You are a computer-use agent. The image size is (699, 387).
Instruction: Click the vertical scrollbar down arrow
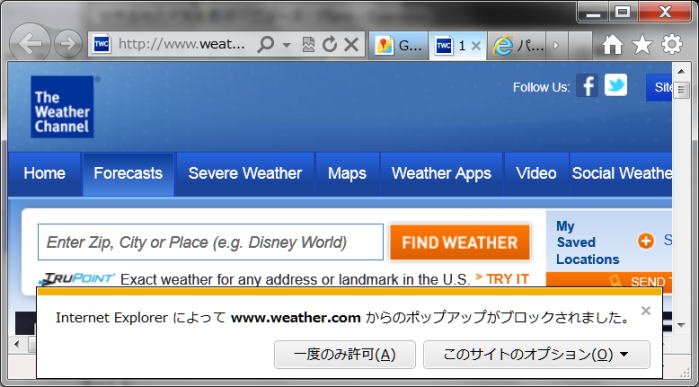tap(681, 325)
